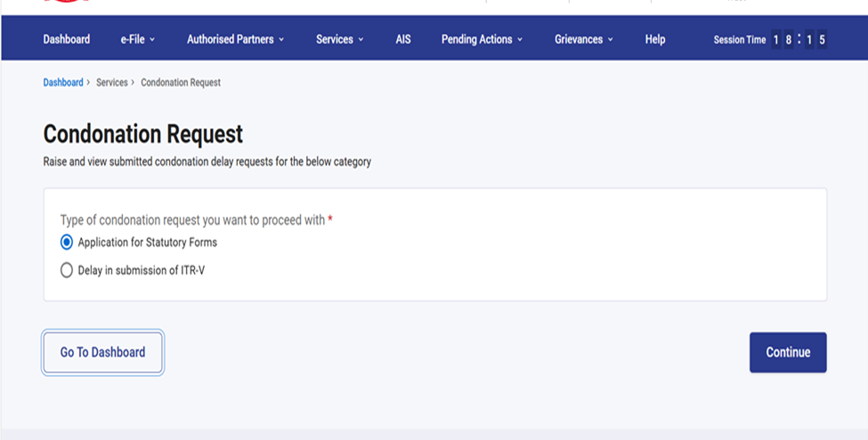Expand the e-File menu
Image resolution: width=868 pixels, height=440 pixels.
tap(138, 39)
